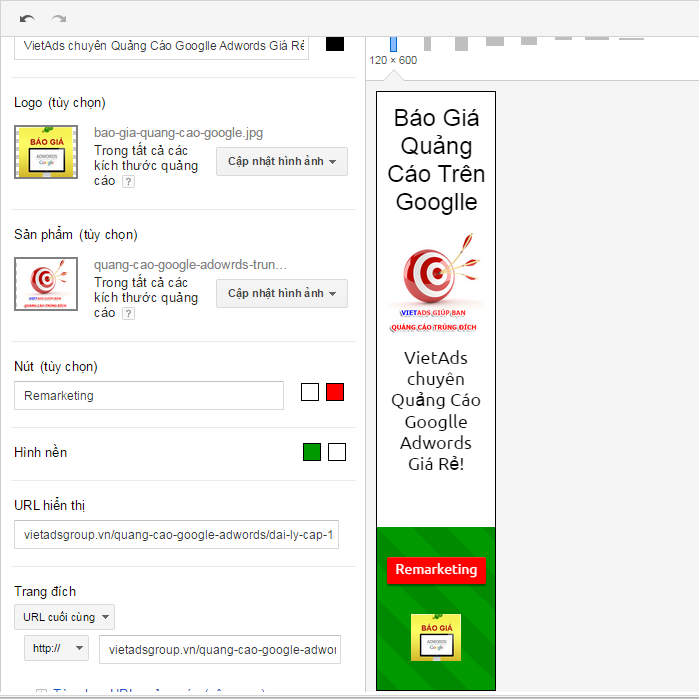Click the URL hiển thị input field
The width and height of the screenshot is (699, 699).
coord(176,535)
